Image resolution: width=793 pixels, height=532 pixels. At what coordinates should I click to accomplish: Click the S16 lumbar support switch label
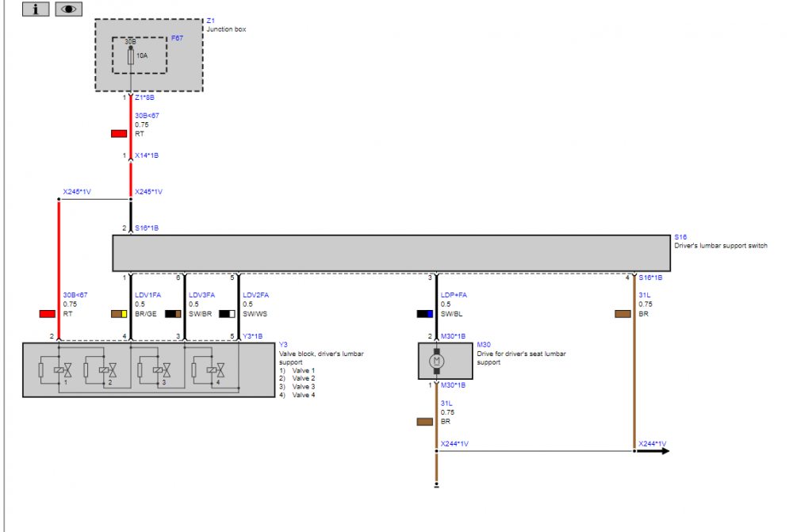tap(680, 237)
